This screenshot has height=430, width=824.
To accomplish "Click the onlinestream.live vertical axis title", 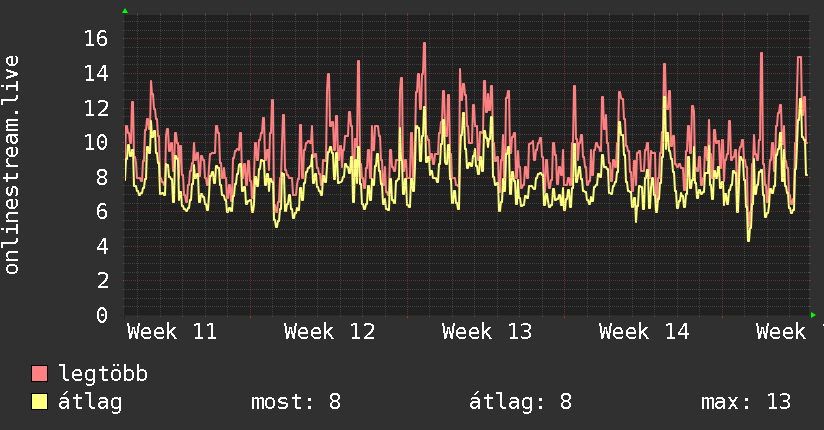I will (12, 165).
